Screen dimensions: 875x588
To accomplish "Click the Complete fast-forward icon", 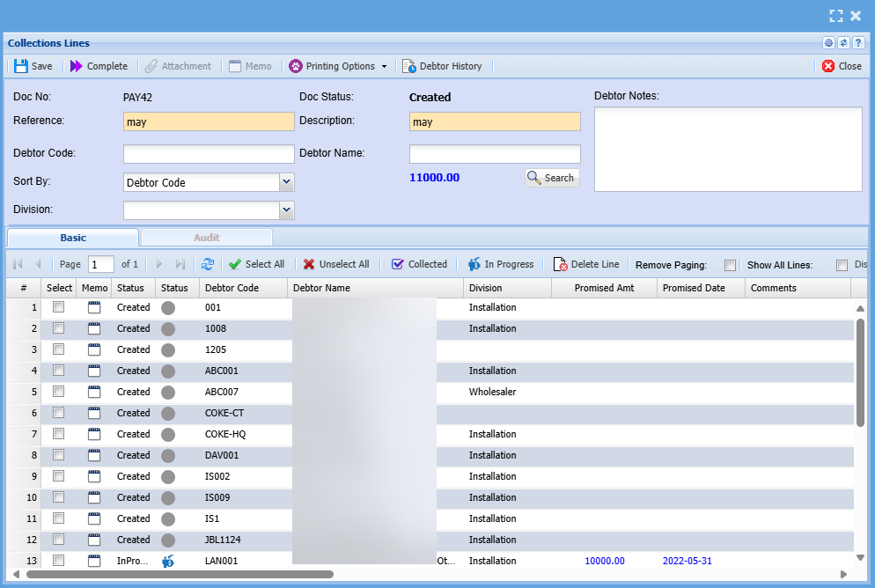I will 76,66.
